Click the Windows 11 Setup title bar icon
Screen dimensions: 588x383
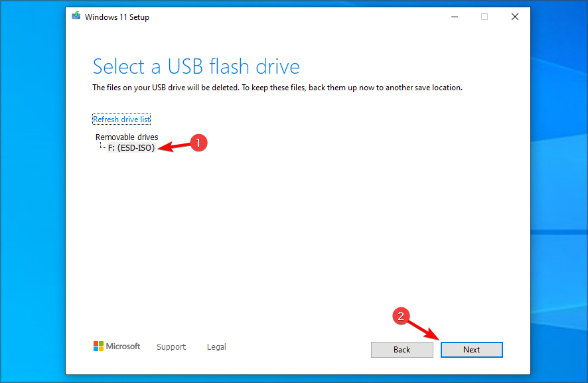click(x=76, y=15)
